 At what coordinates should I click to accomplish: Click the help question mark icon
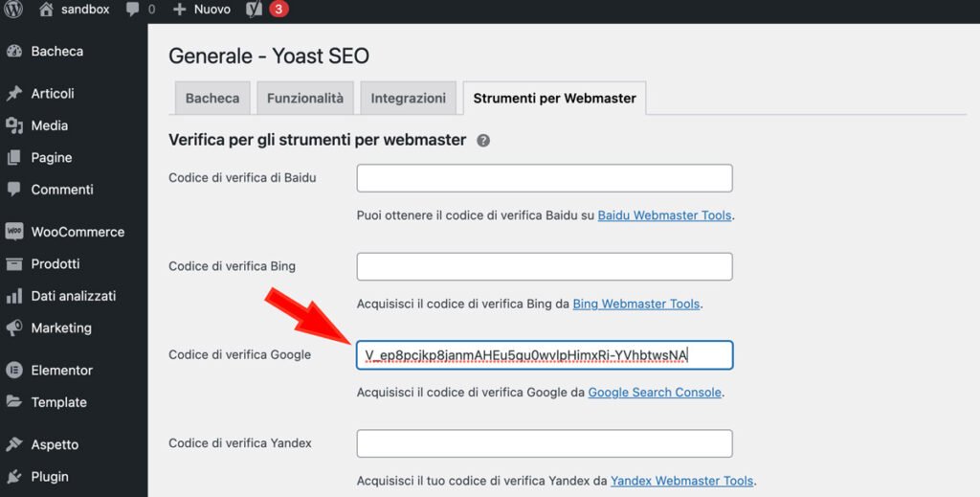tap(483, 141)
